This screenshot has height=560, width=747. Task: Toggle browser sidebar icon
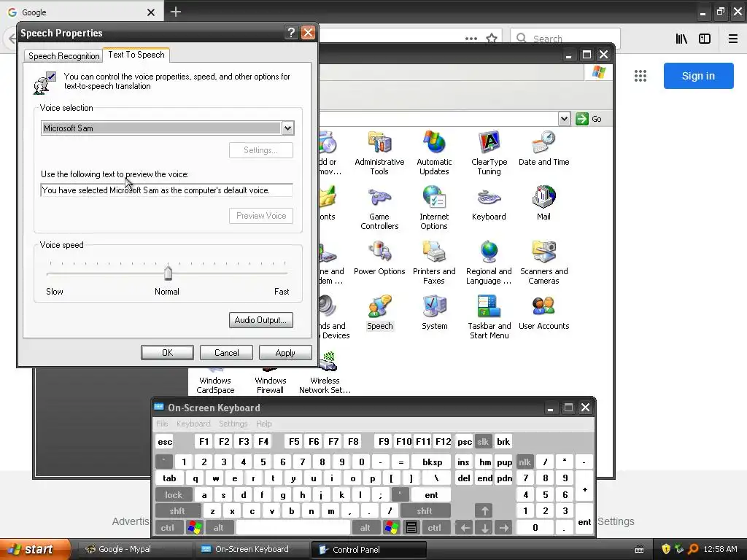705,39
